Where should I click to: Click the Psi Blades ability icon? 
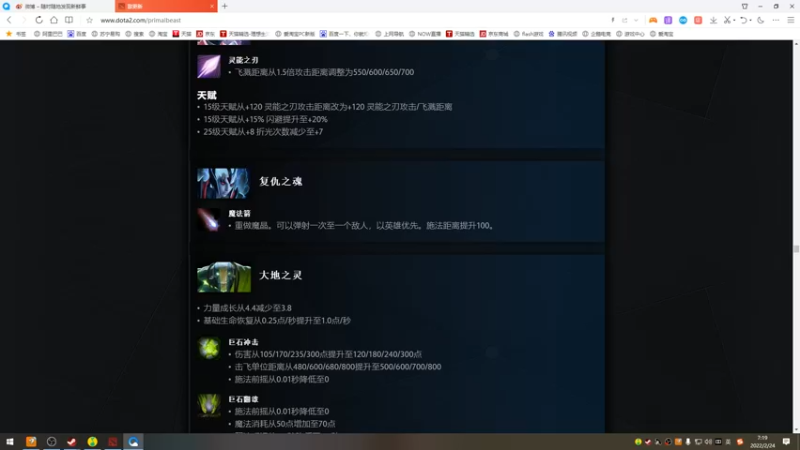pyautogui.click(x=209, y=67)
